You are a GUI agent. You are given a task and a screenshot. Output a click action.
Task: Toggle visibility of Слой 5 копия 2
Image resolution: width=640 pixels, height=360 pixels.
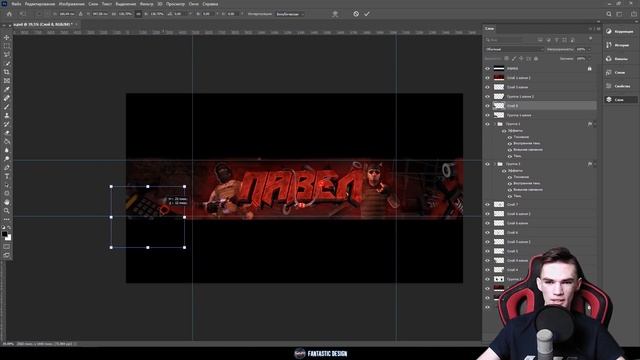point(487,242)
